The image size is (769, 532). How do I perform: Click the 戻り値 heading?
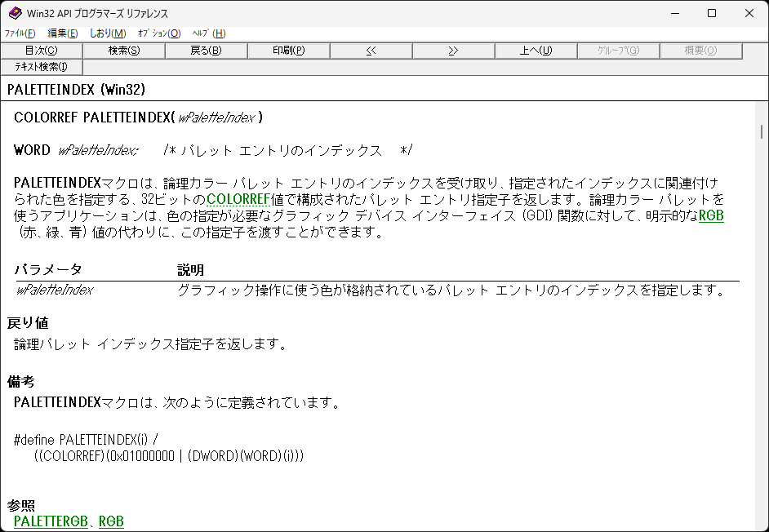(x=28, y=323)
